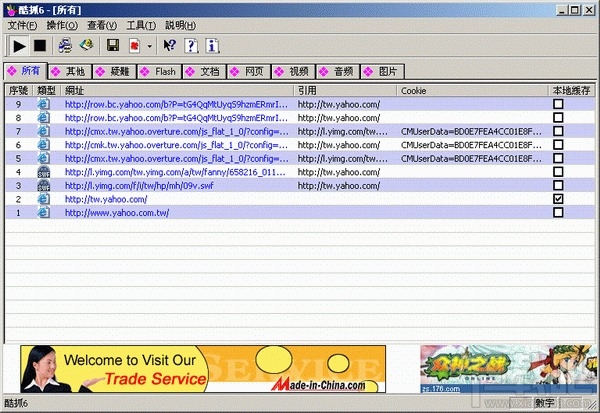The width and height of the screenshot is (600, 413).
Task: Select the 09v.swf URL in row 3
Action: [139, 186]
